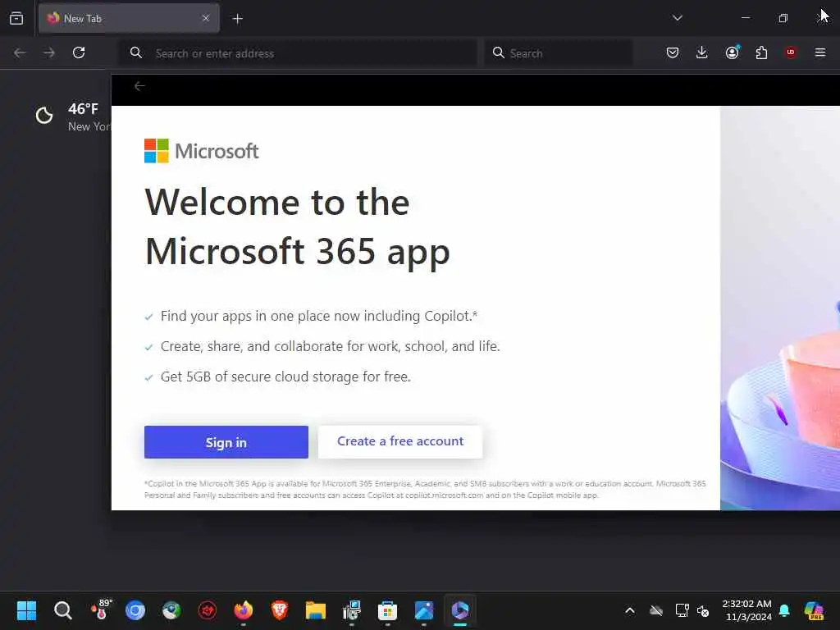Screen dimensions: 840x630
Task: Launch Chromium from the taskbar
Action: point(135,610)
